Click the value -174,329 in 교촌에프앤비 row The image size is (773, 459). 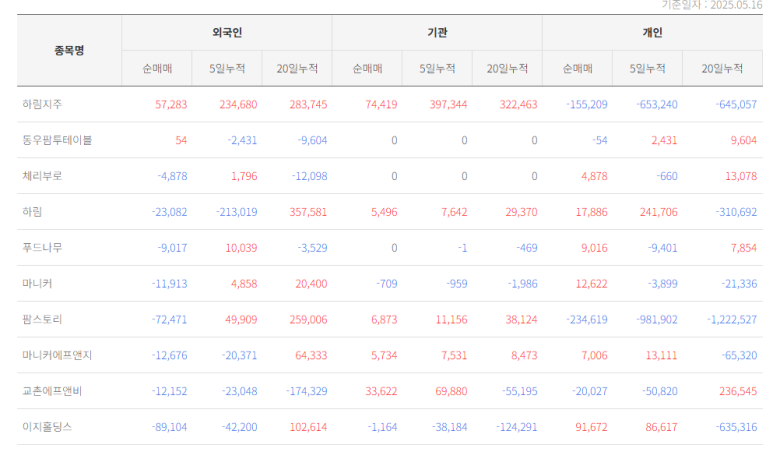306,391
